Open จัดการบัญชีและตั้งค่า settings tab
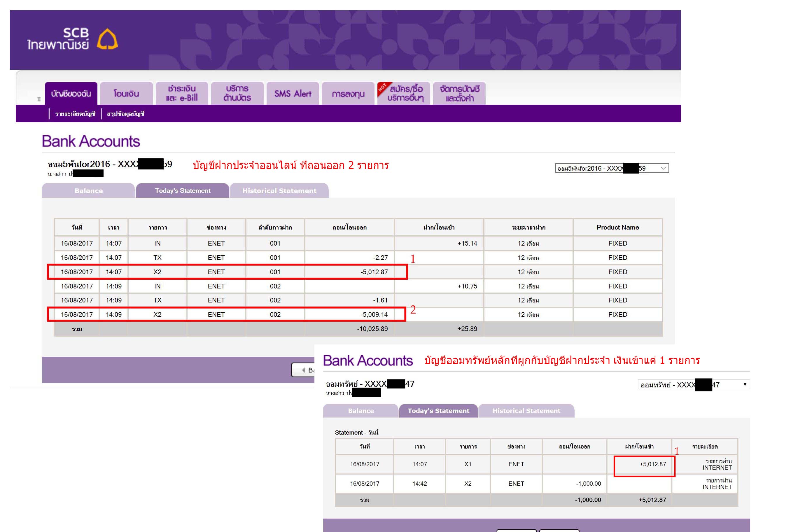Screen dimensions: 798x532 click(459, 93)
